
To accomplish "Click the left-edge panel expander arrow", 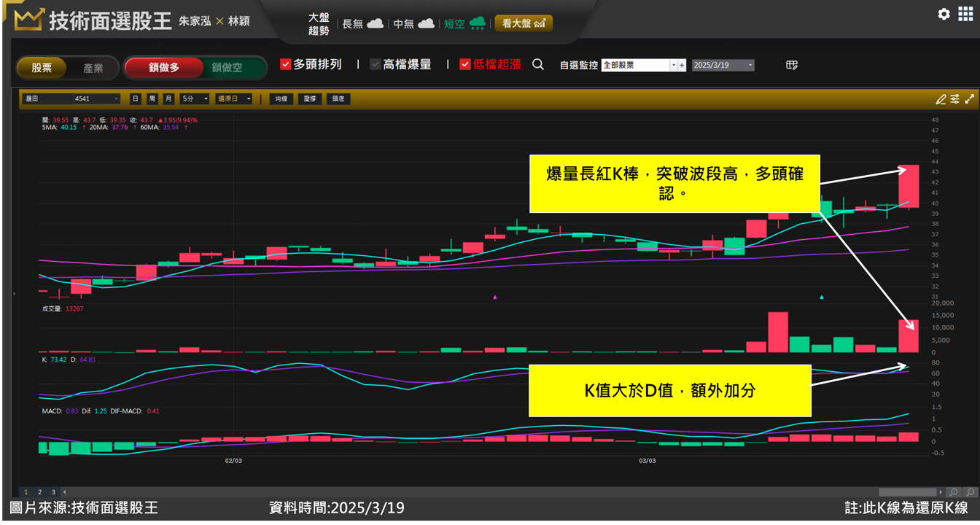I will 14,294.
